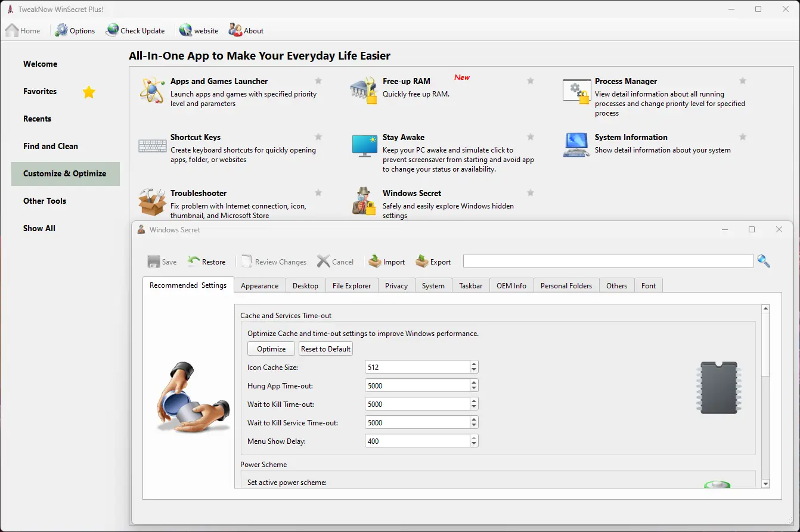This screenshot has width=800, height=532.
Task: Mark Process Manager as favorite
Action: pyautogui.click(x=743, y=81)
